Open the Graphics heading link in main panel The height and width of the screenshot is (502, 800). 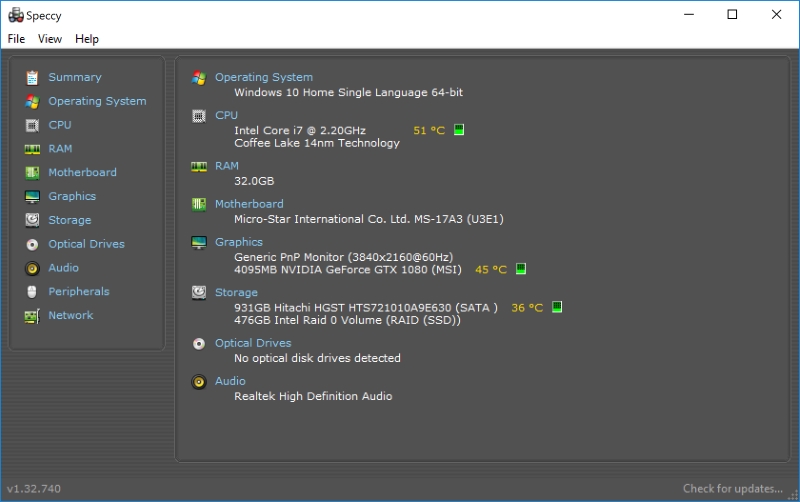pyautogui.click(x=239, y=242)
